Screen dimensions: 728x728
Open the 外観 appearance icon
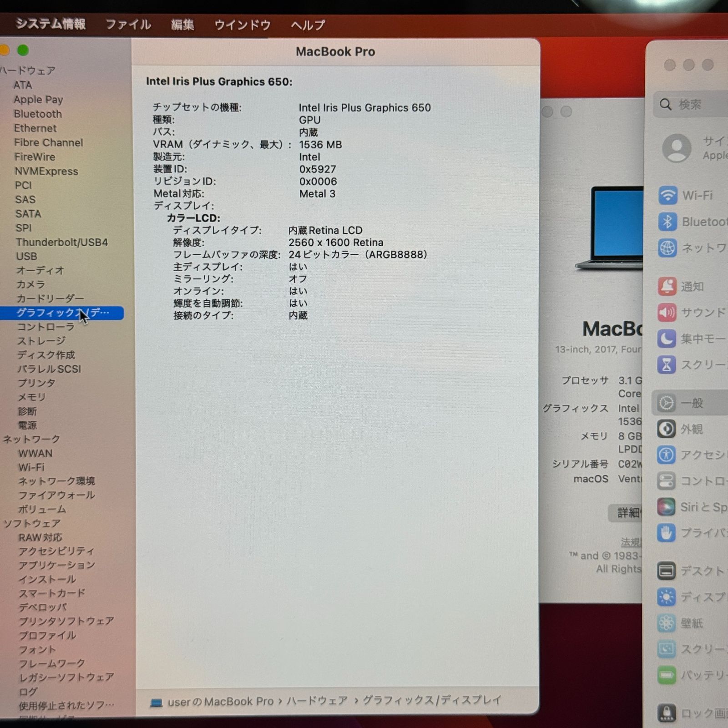click(x=667, y=429)
